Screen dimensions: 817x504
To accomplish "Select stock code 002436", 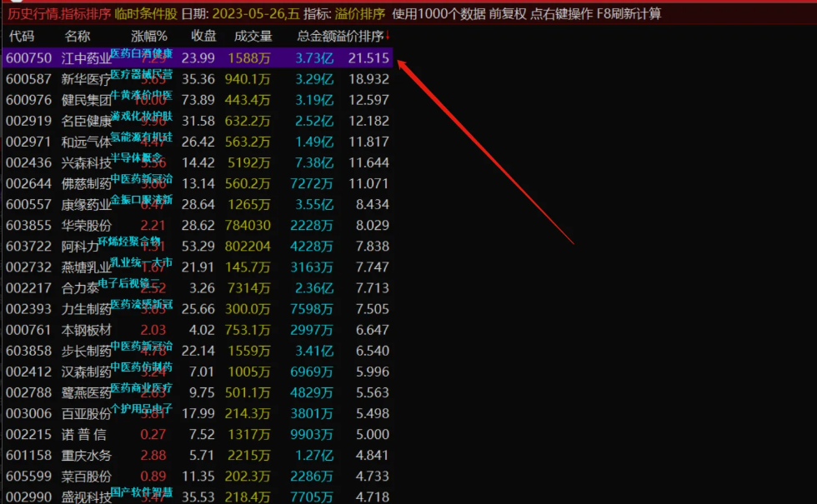I will [28, 163].
